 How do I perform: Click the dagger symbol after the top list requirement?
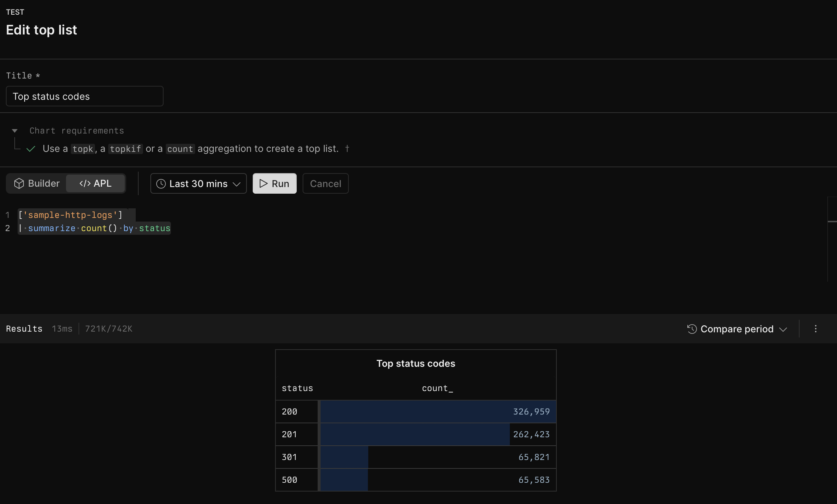pos(348,149)
